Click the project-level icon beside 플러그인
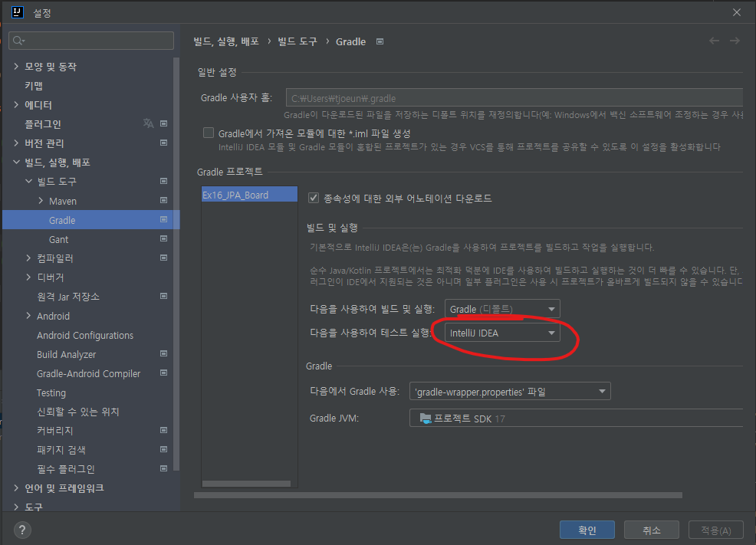 [164, 124]
